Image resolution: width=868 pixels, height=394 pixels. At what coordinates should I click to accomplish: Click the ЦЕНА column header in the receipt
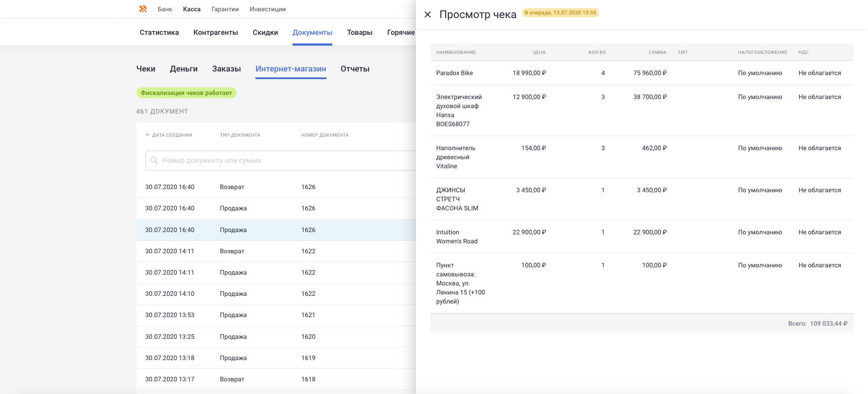click(539, 52)
